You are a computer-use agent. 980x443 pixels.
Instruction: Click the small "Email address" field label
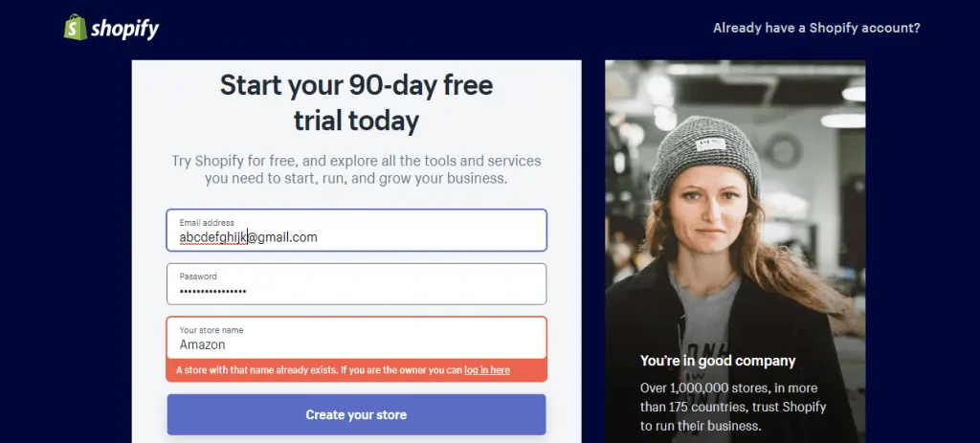(207, 223)
